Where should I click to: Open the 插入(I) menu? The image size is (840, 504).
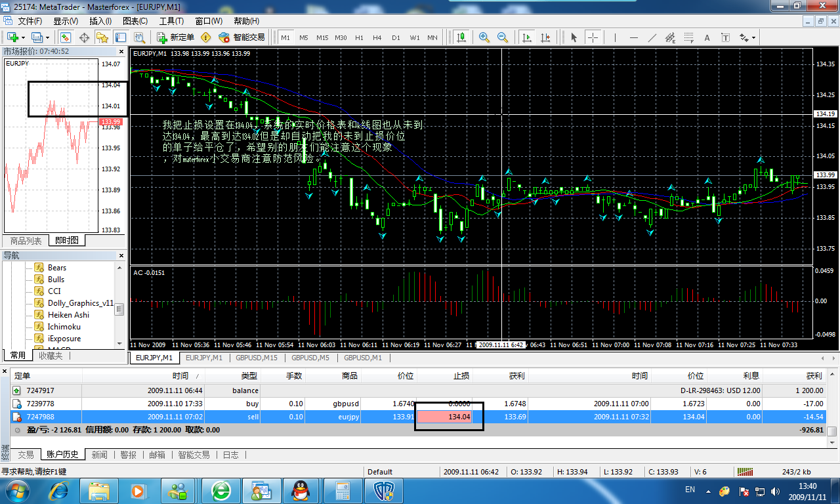point(100,21)
